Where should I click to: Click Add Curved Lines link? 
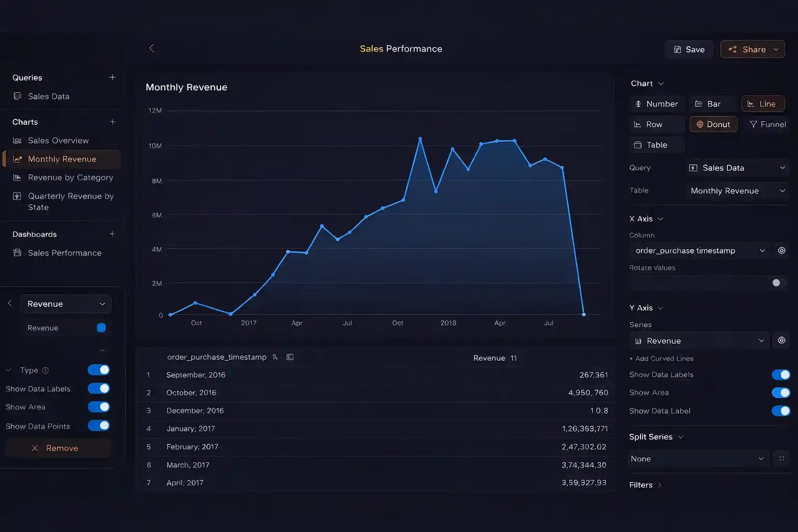pyautogui.click(x=661, y=358)
